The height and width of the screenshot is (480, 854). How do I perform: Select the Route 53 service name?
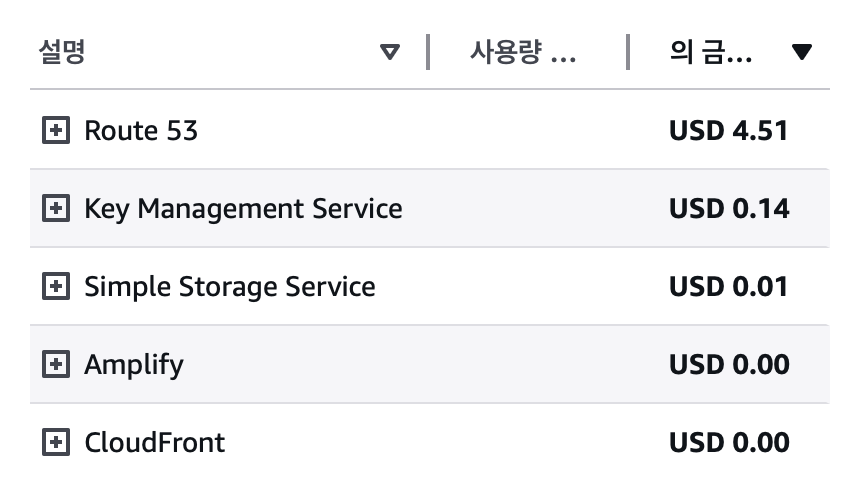click(141, 130)
